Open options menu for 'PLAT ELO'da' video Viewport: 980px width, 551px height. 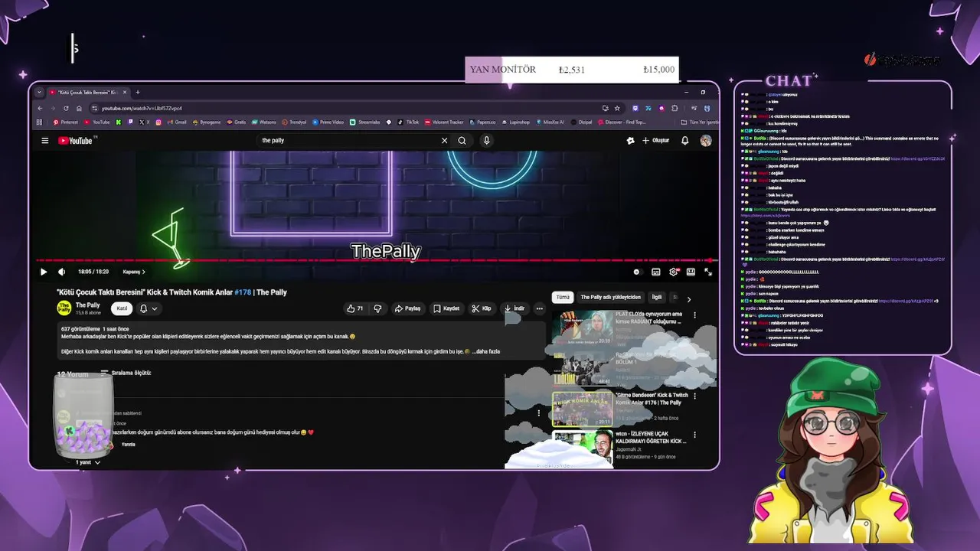pos(694,315)
